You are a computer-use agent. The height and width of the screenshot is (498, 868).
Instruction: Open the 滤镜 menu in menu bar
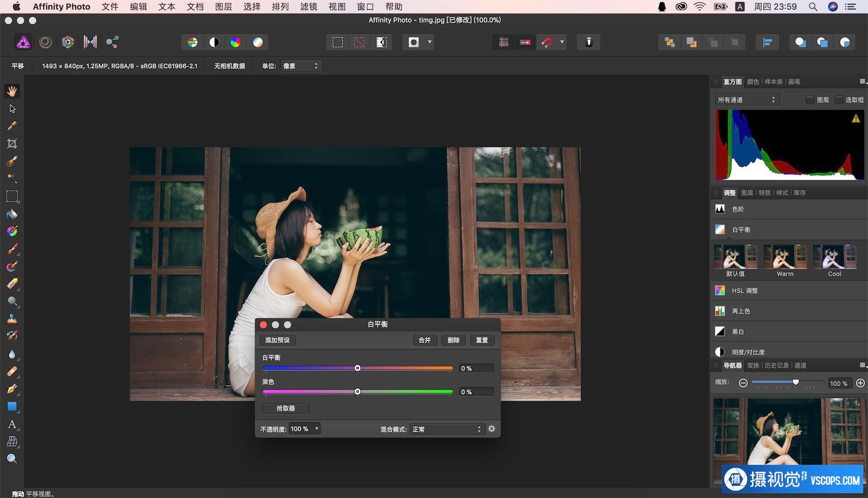(x=309, y=7)
